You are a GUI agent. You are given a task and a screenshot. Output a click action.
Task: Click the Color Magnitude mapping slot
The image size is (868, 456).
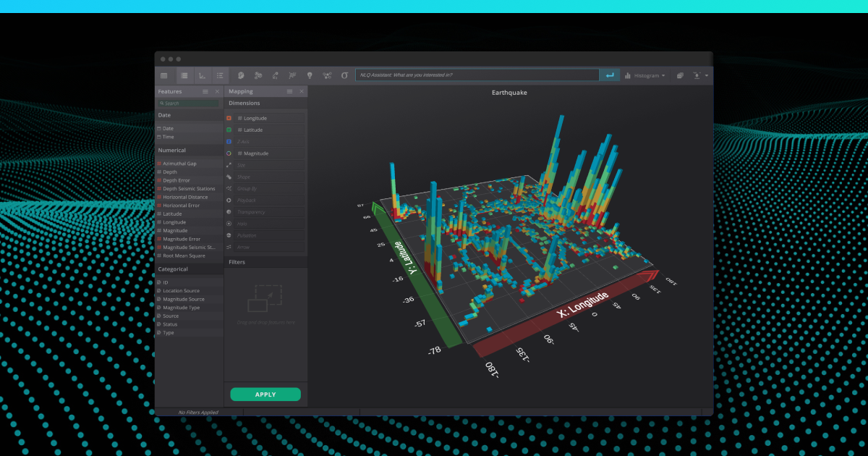click(269, 153)
